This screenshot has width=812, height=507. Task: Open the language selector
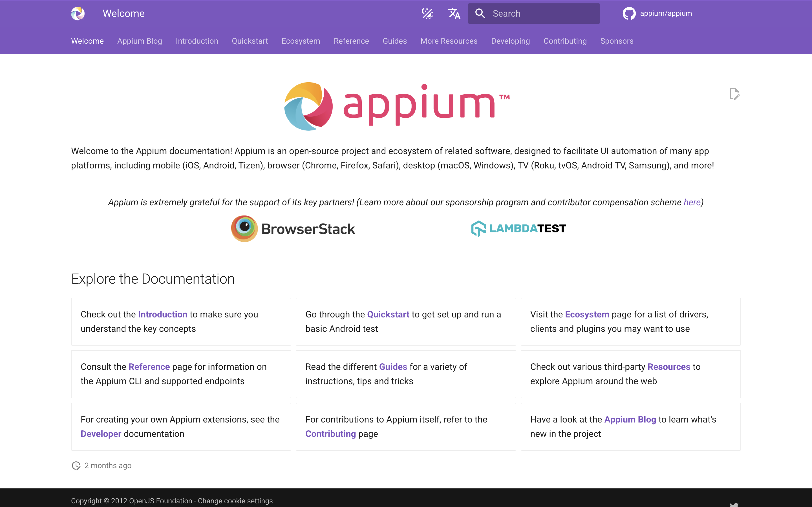coord(454,14)
